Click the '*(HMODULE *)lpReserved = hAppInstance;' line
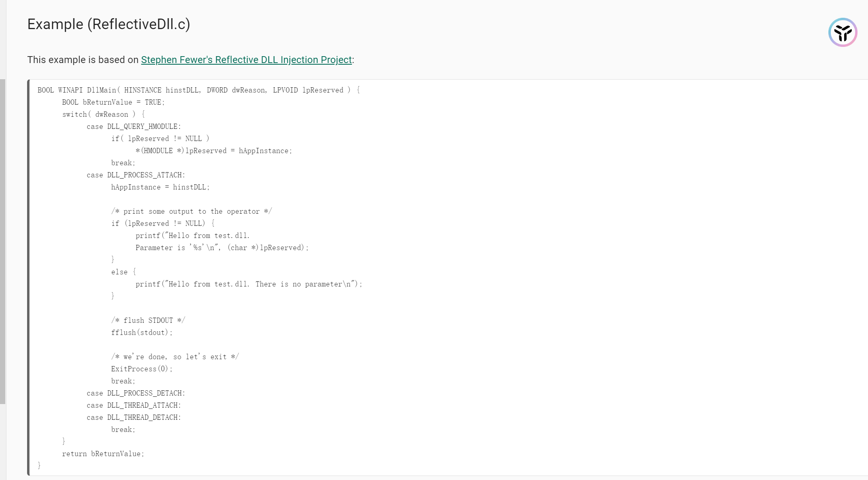This screenshot has width=868, height=480. [x=213, y=151]
